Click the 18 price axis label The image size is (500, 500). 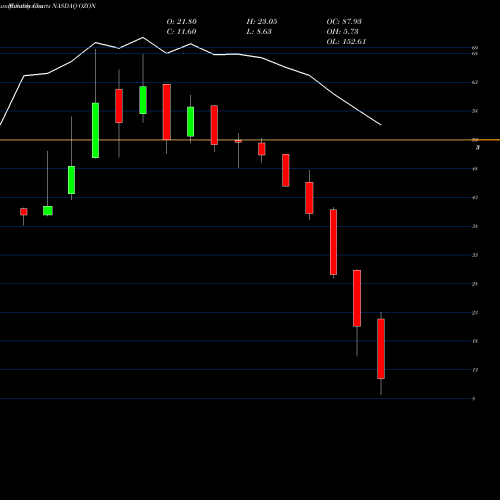(x=475, y=341)
